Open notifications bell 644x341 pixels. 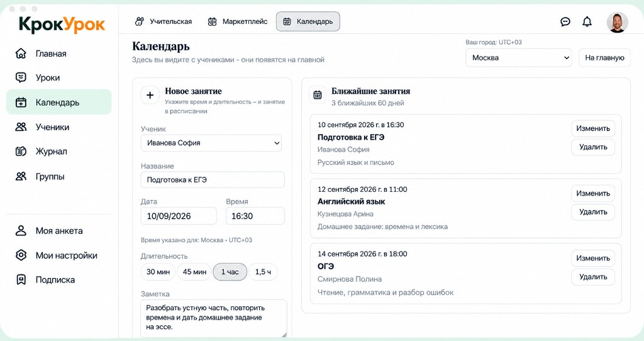pyautogui.click(x=587, y=22)
